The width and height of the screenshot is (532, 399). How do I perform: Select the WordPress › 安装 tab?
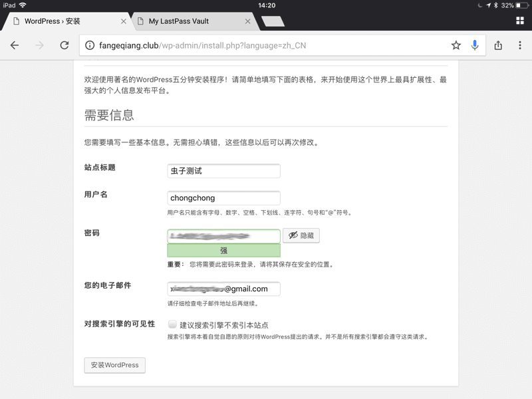coord(60,21)
